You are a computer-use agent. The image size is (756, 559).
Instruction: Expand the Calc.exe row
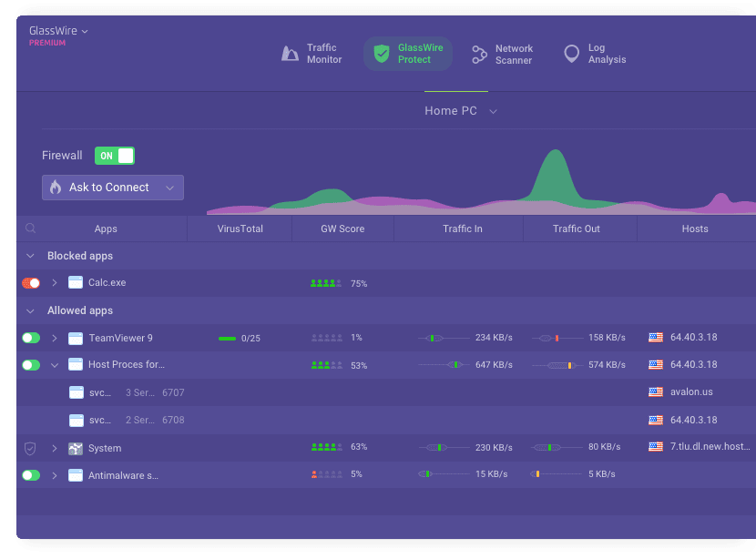(x=55, y=283)
